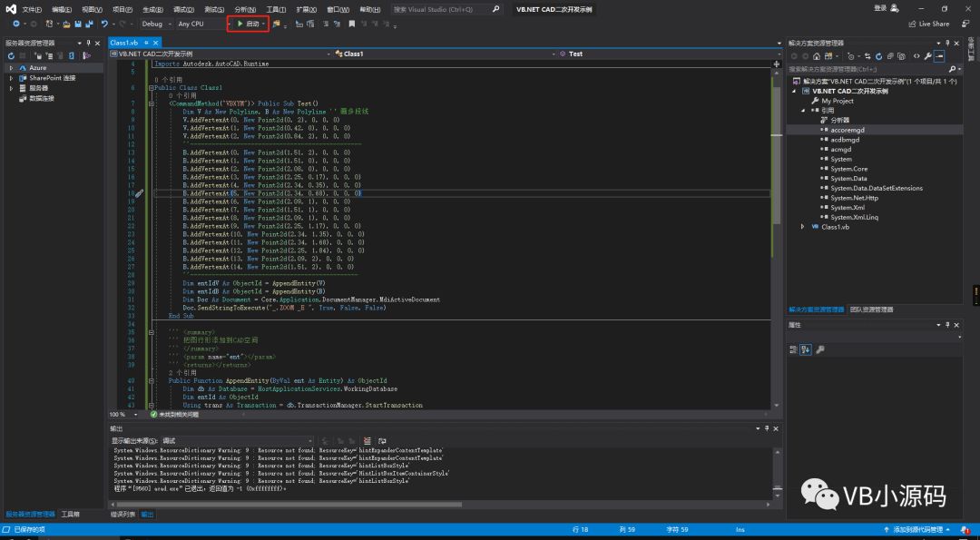The width and height of the screenshot is (980, 540).
Task: Open the Class1 class navigation dropdown
Action: (x=445, y=54)
